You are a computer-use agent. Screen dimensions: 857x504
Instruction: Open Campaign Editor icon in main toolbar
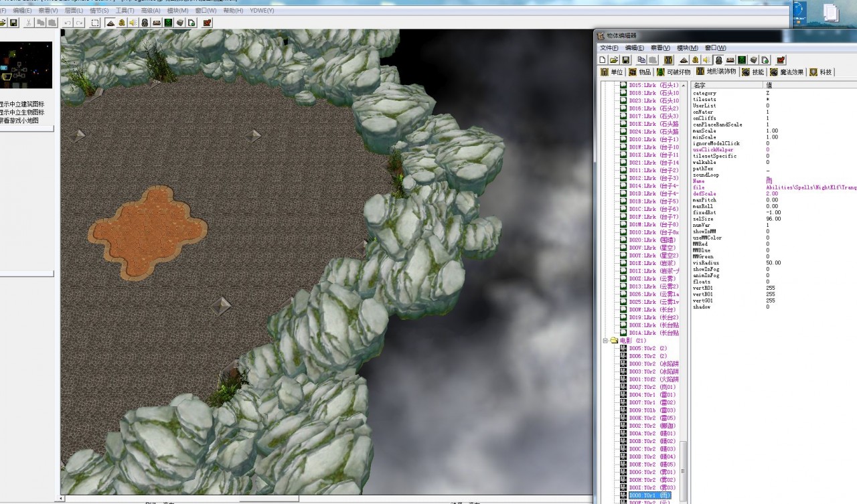[x=157, y=23]
